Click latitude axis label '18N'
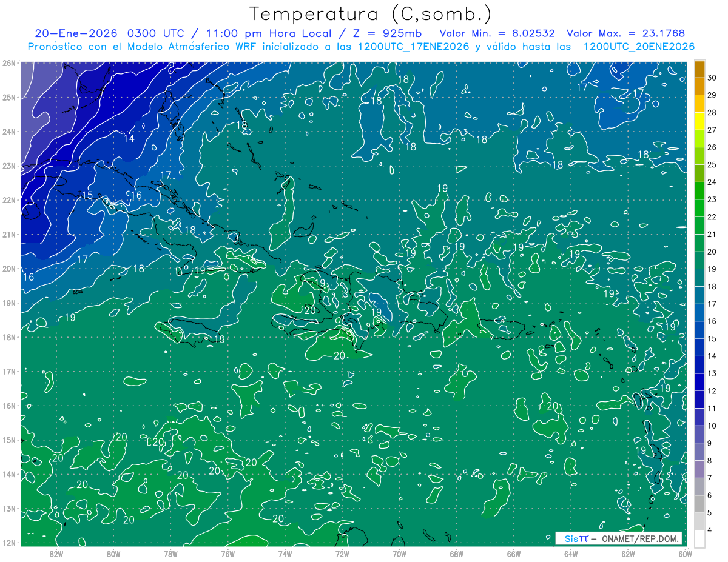728x562 pixels. click(8, 337)
